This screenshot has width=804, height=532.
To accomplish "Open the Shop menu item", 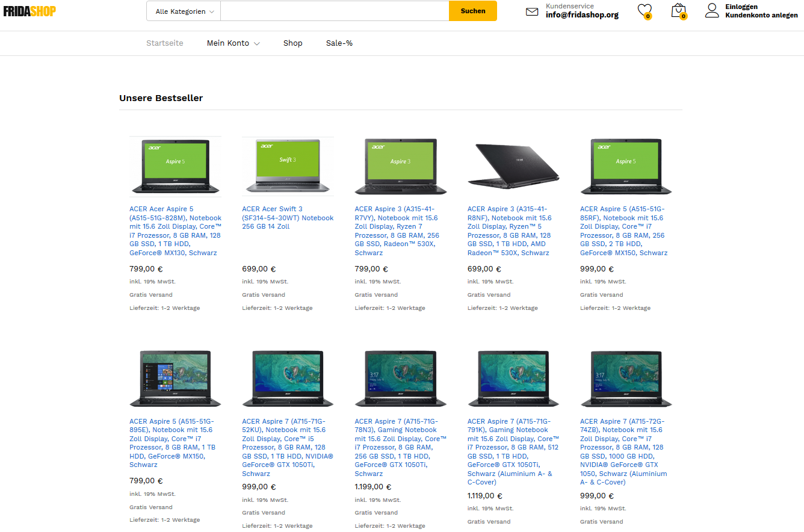I will (293, 43).
